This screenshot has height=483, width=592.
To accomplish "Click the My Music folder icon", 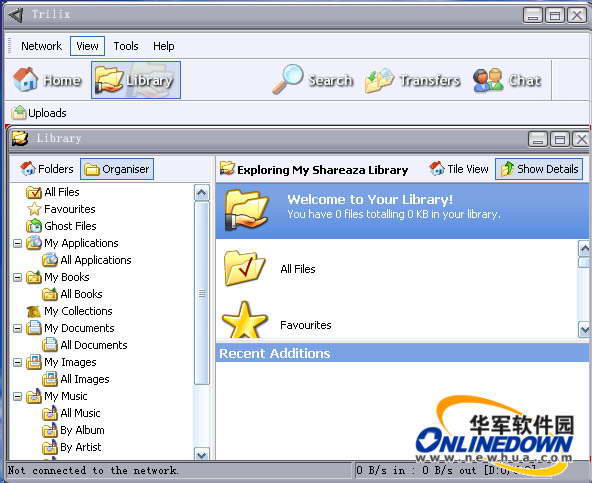I will click(34, 396).
